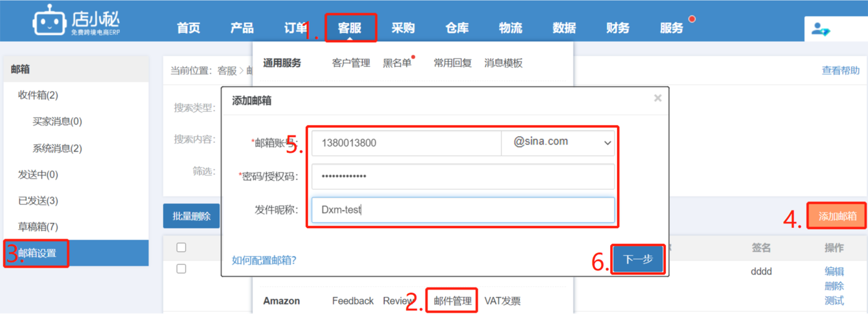Open 发送中(0) in the sidebar
Screen dimensions: 868x317
pyautogui.click(x=38, y=174)
